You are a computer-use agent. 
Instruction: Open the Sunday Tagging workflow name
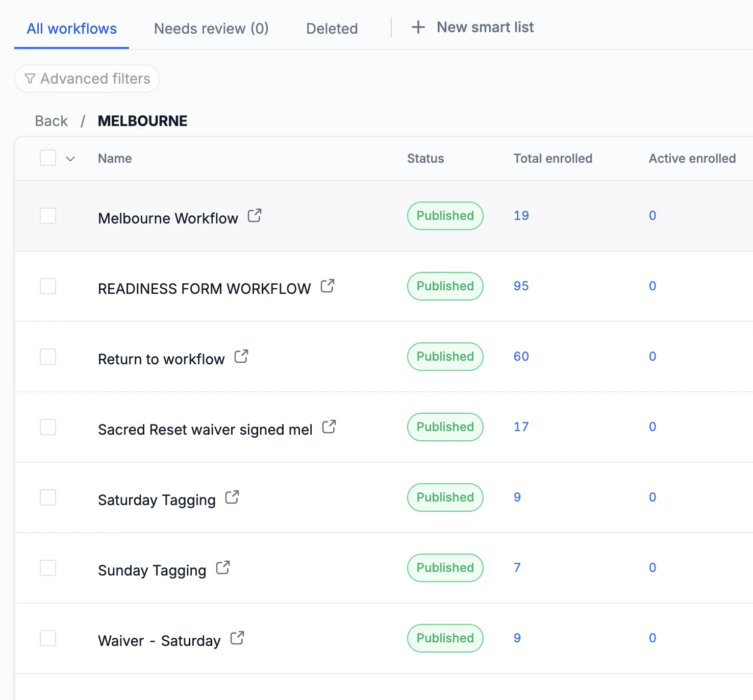coord(152,570)
